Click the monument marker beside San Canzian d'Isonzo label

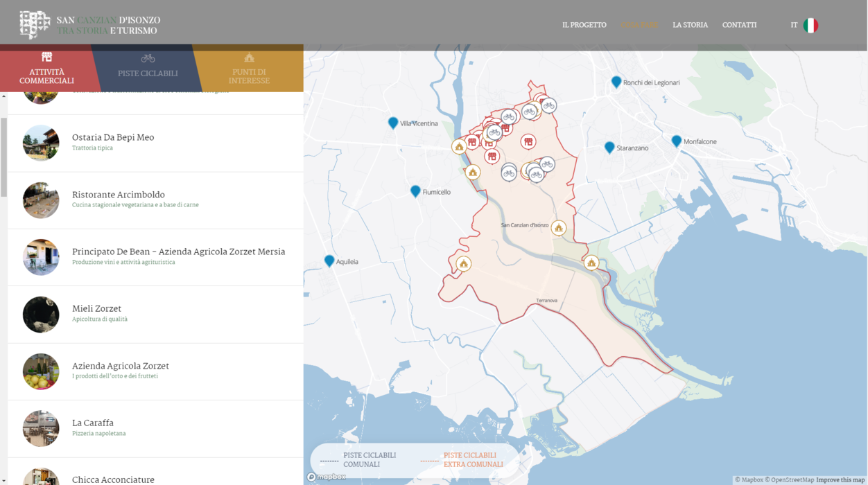click(x=559, y=227)
